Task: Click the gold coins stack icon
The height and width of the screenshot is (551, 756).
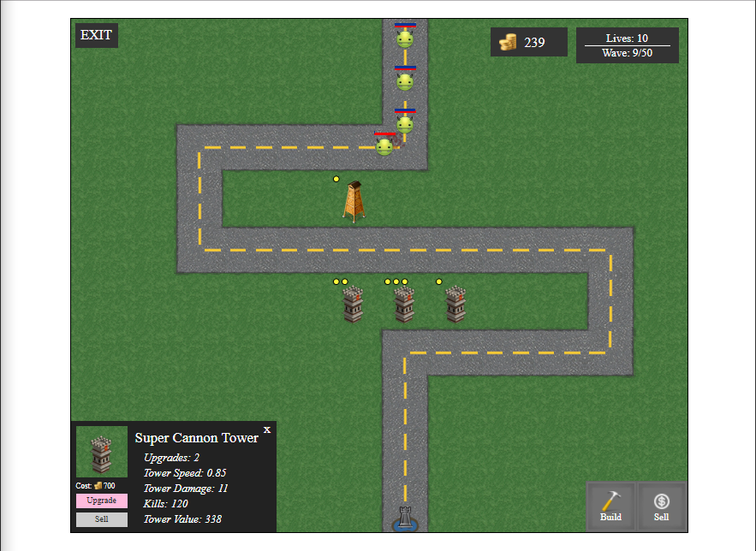Action: pyautogui.click(x=508, y=42)
